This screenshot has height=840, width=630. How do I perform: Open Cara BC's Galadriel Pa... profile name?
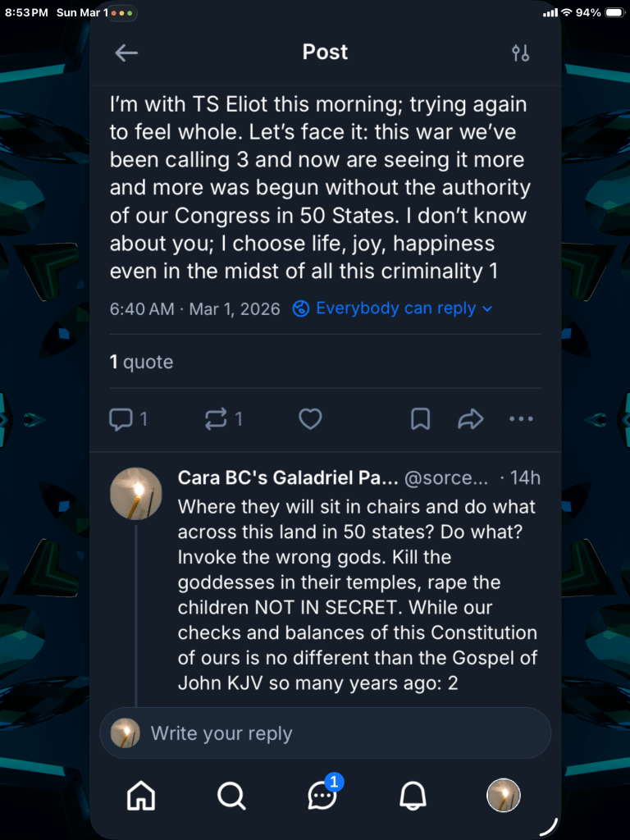pos(288,478)
